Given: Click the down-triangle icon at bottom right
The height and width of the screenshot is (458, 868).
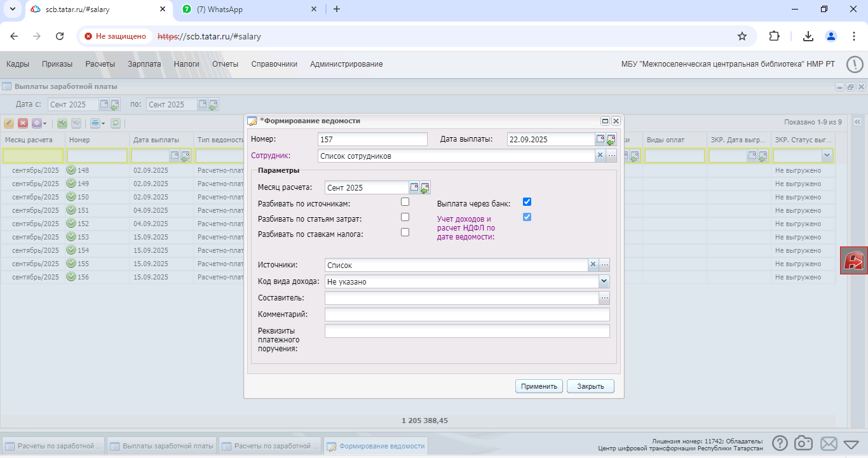Looking at the screenshot, I should coord(851,444).
